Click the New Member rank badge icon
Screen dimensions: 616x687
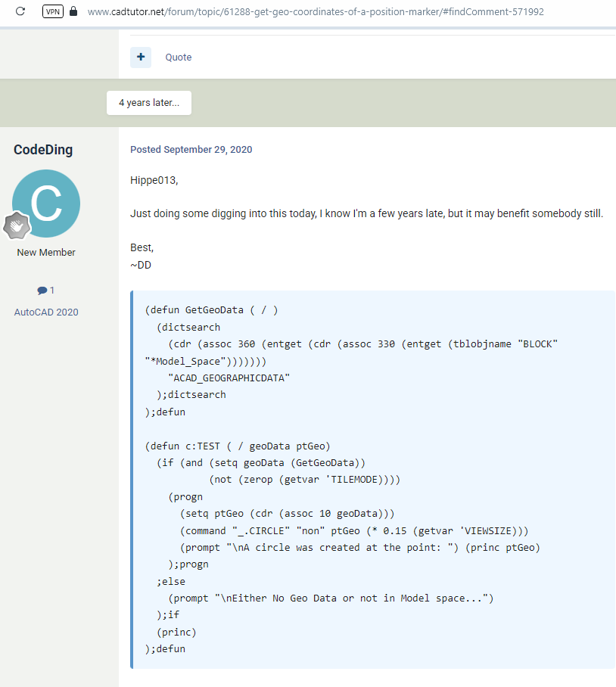coord(17,226)
